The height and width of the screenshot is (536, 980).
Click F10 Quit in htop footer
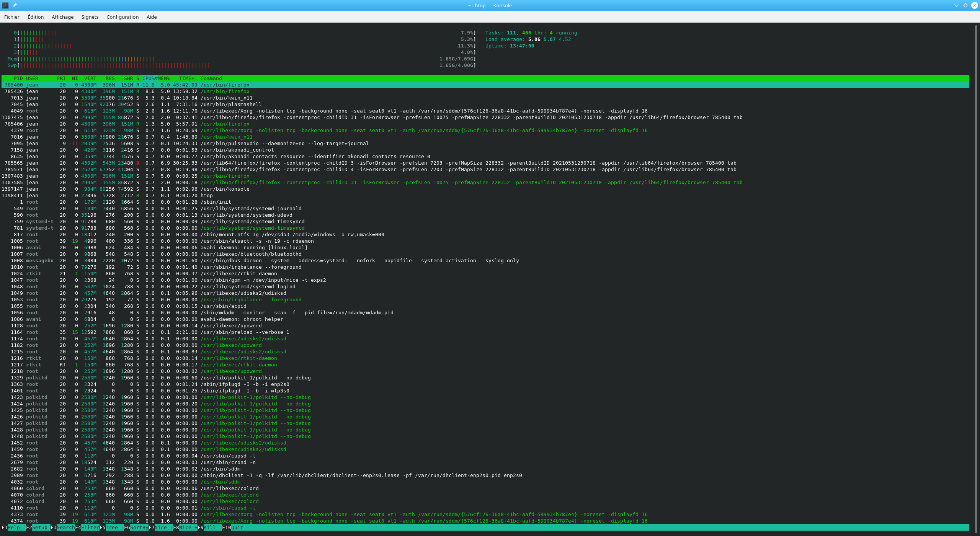tap(233, 528)
